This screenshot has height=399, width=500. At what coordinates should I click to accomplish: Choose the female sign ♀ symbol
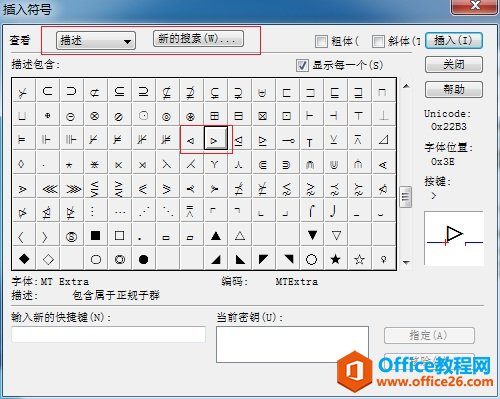coord(384,259)
